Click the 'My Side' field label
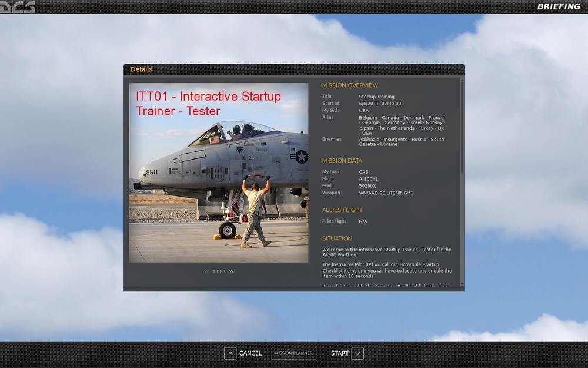The height and width of the screenshot is (368, 588). pyautogui.click(x=330, y=111)
